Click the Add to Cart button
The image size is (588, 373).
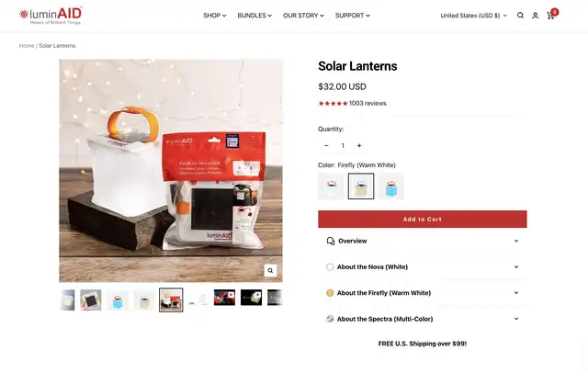pyautogui.click(x=423, y=219)
